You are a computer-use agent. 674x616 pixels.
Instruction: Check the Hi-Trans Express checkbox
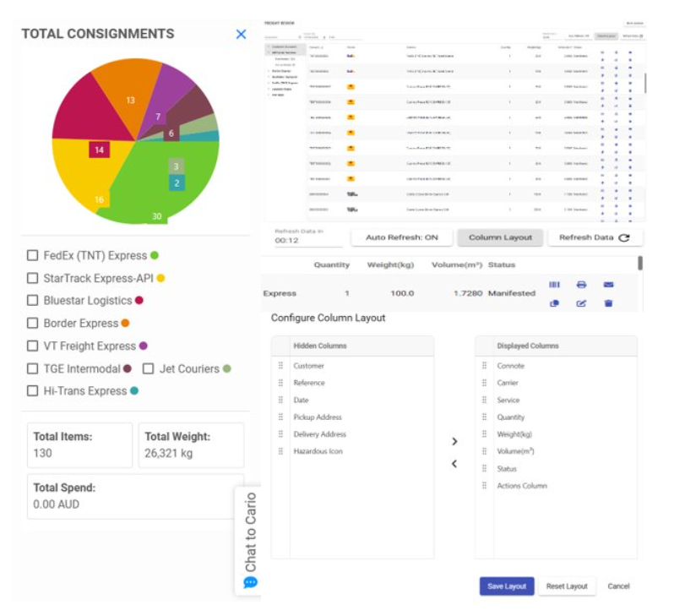click(x=33, y=391)
